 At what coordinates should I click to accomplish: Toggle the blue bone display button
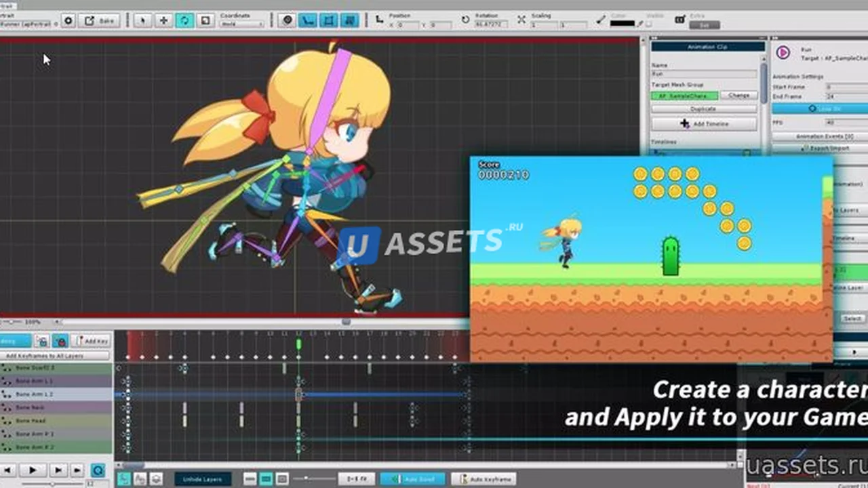tap(309, 20)
